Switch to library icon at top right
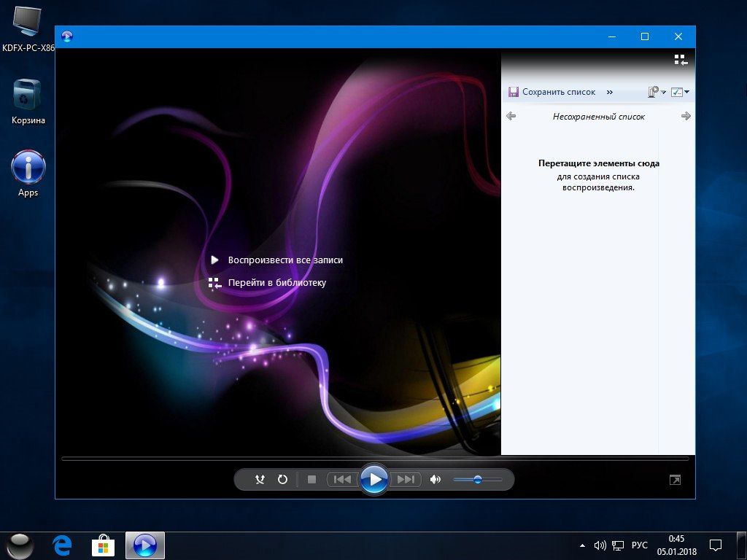The width and height of the screenshot is (747, 560). point(680,60)
